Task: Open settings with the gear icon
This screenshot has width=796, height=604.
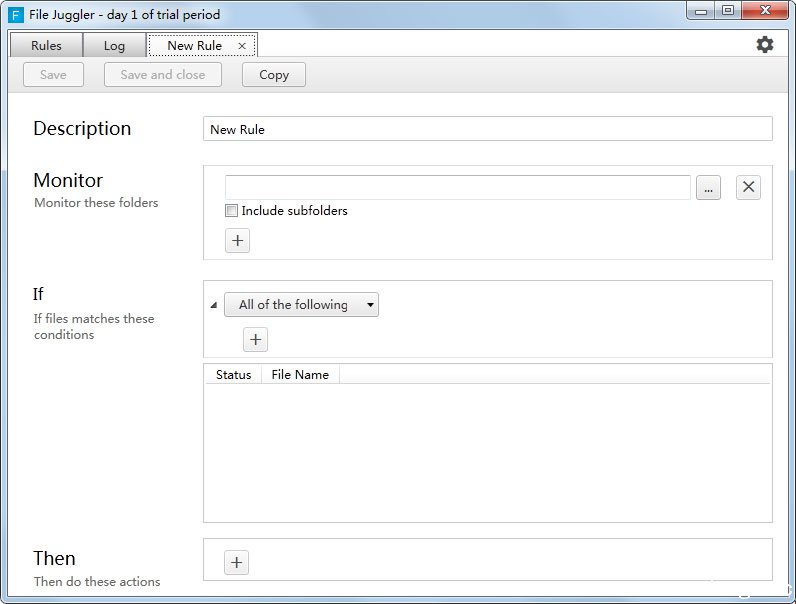Action: coord(764,44)
